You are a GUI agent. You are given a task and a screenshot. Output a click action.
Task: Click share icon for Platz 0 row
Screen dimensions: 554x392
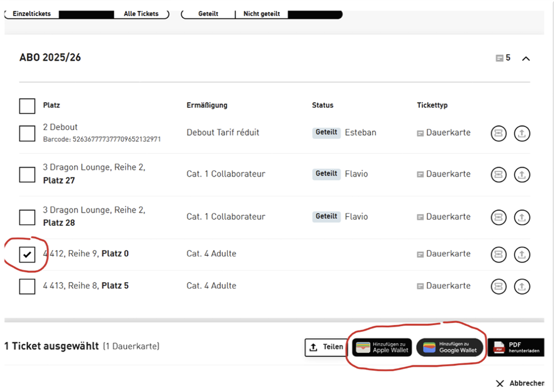pos(522,254)
